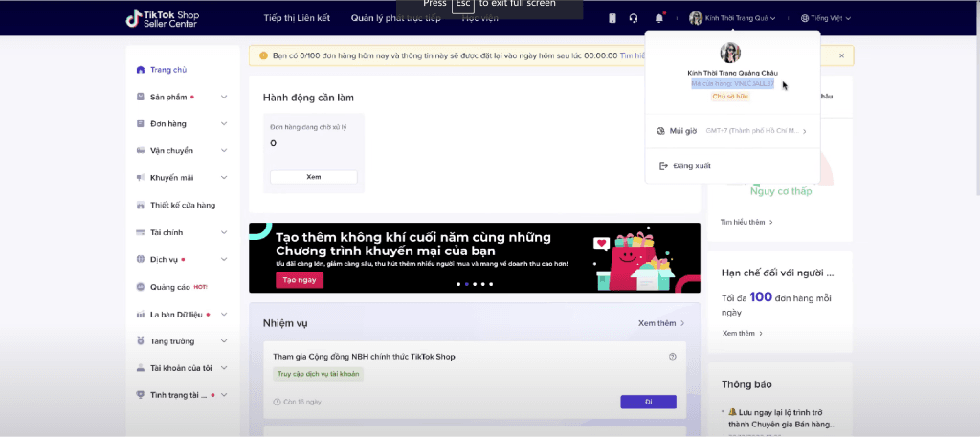Expand the Múi giờ timezone option
This screenshot has width=980, height=437.
click(805, 131)
